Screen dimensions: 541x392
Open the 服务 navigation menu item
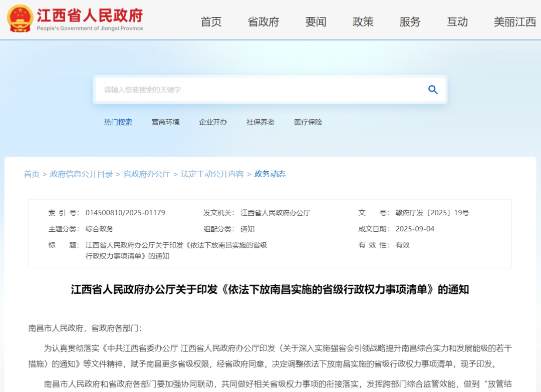pos(410,22)
